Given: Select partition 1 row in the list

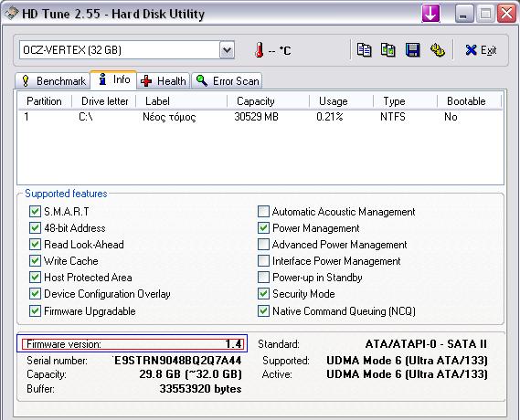Looking at the screenshot, I should (x=260, y=117).
